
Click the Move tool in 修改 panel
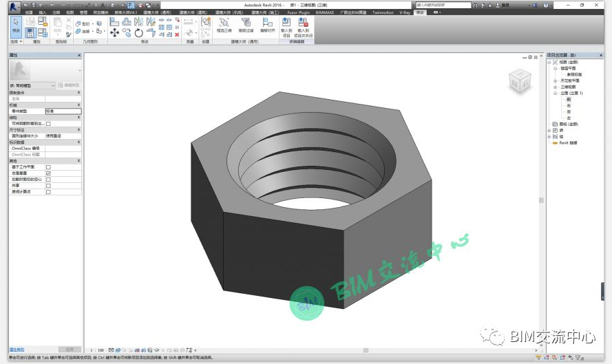pyautogui.click(x=114, y=33)
